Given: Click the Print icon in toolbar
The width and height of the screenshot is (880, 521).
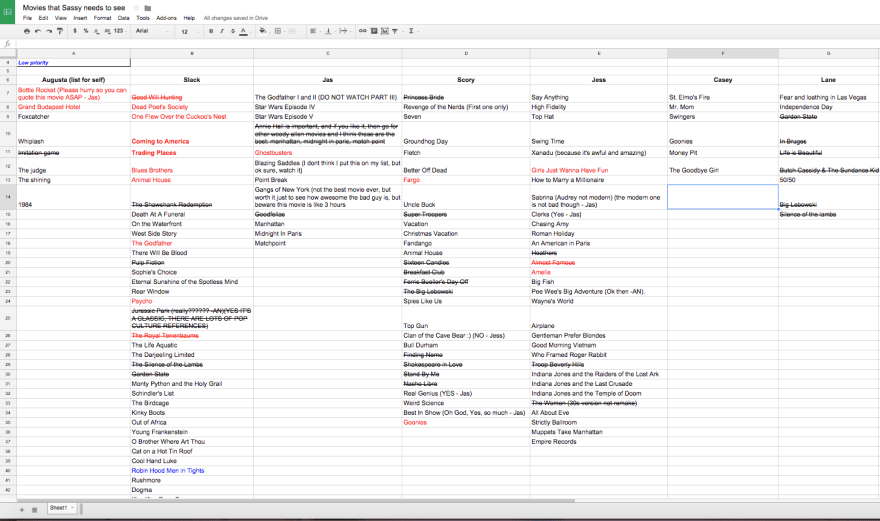Looking at the screenshot, I should 26,31.
